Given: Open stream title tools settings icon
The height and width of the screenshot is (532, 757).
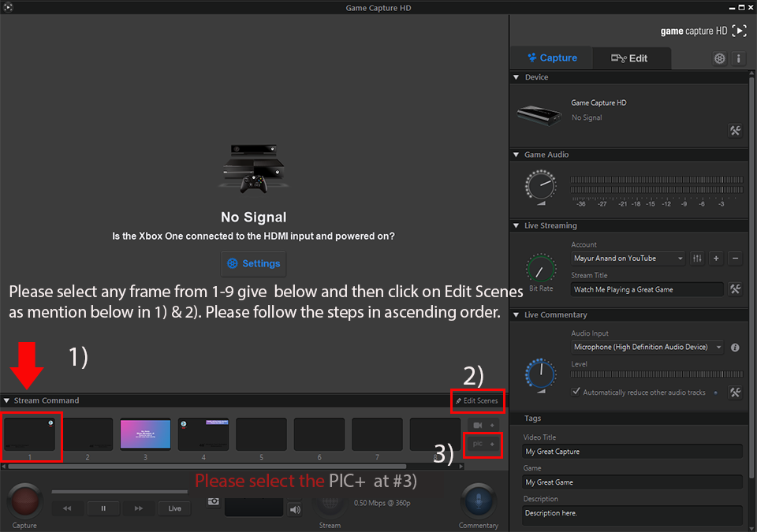Looking at the screenshot, I should pos(735,289).
